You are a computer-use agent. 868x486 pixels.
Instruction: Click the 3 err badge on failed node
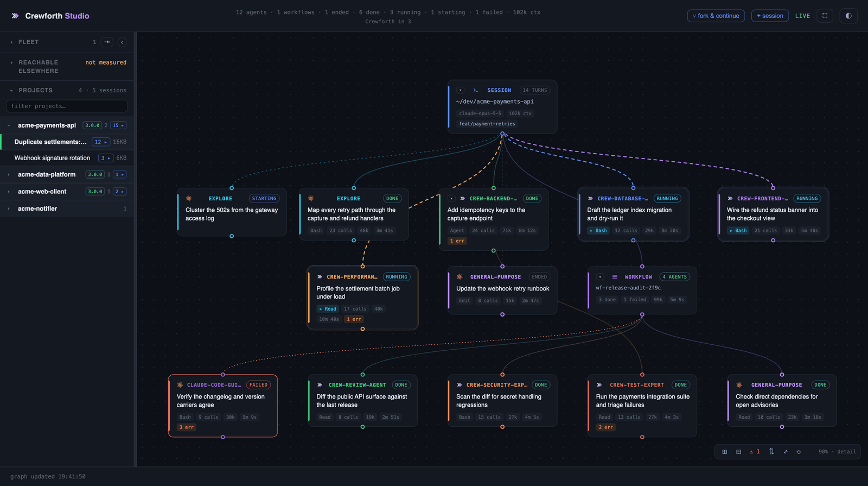coord(186,427)
